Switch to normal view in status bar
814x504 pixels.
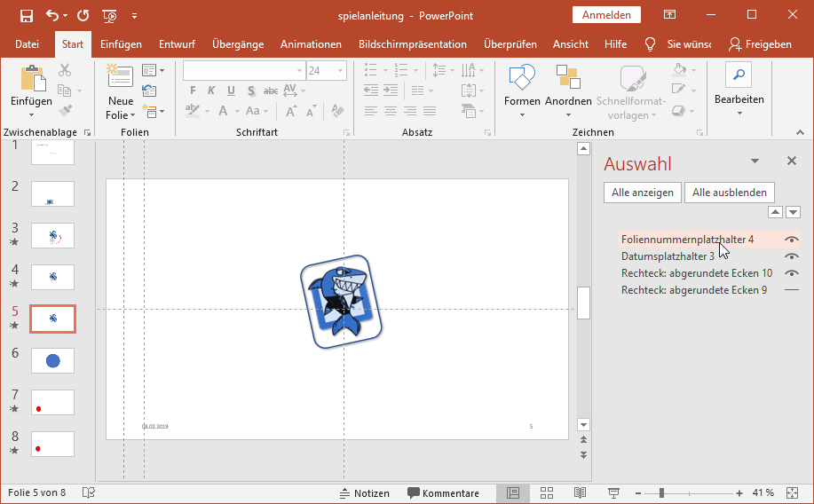pos(513,493)
